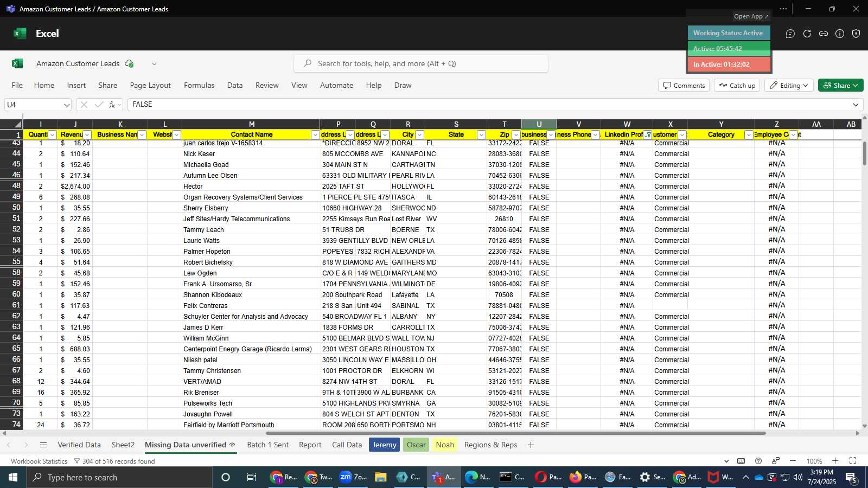Click the Windows Start button
Screen dimensions: 868x488
click(x=13, y=477)
